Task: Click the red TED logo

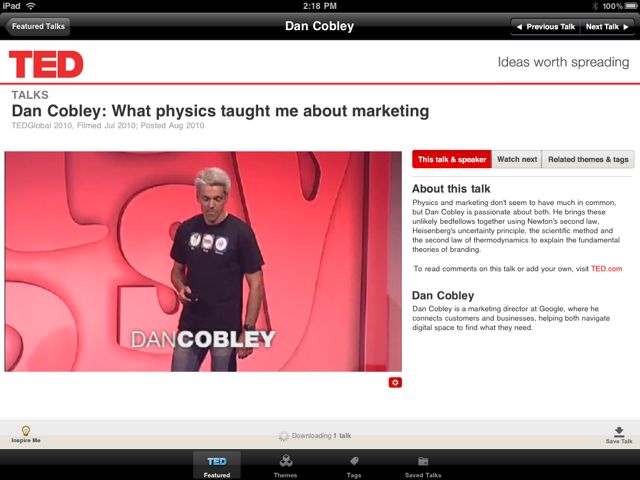Action: click(46, 64)
